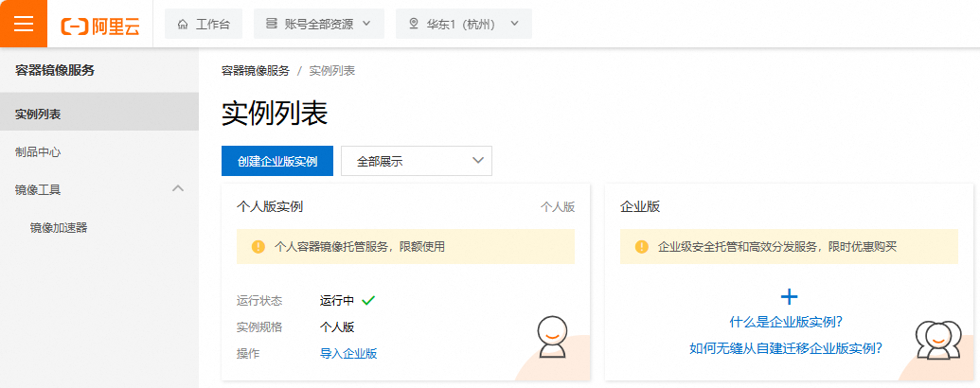The width and height of the screenshot is (980, 388).
Task: Click the 创建企业版实例 button
Action: (277, 161)
